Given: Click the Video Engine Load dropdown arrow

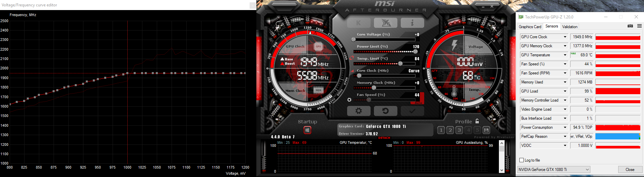Looking at the screenshot, I should click(565, 109).
